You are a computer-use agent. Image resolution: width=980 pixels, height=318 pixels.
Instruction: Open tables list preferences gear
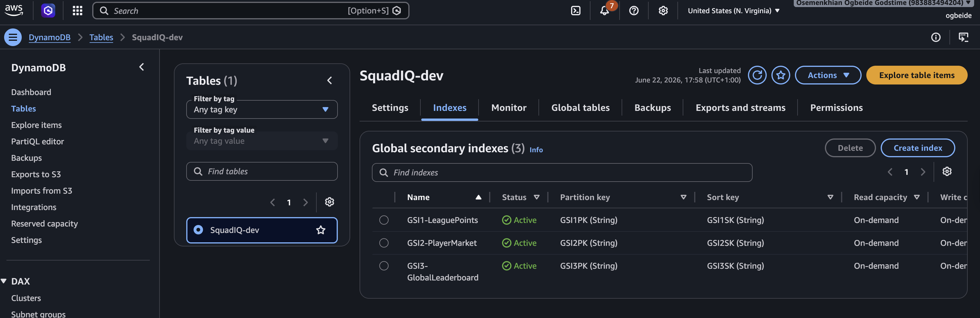coord(329,202)
